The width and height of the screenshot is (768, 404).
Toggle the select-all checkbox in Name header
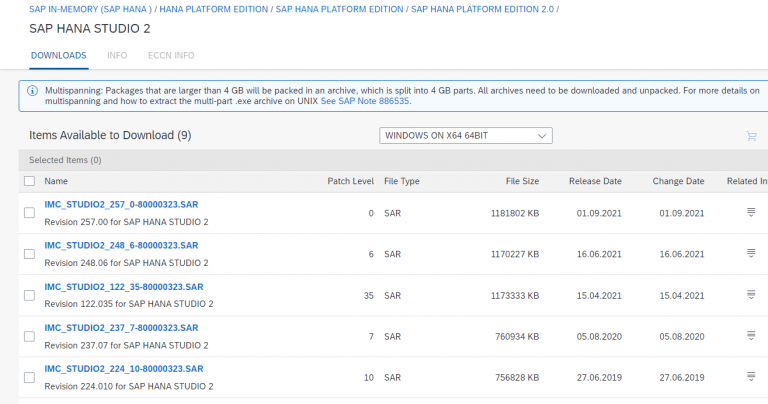tap(29, 181)
